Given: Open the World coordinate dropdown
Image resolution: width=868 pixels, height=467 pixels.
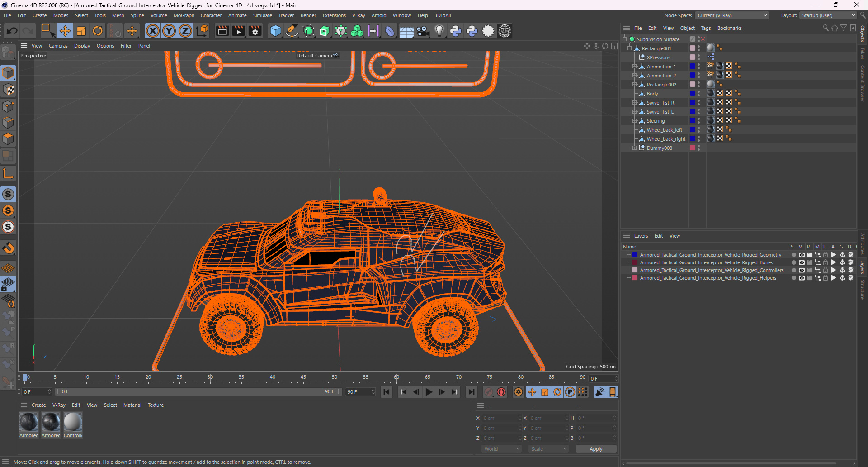Looking at the screenshot, I should coord(502,449).
